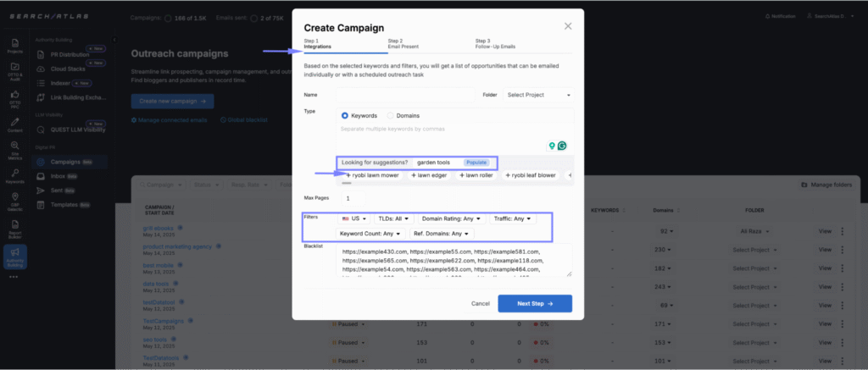The height and width of the screenshot is (370, 868).
Task: Expand the 230 domains dropdown
Action: [x=664, y=250]
